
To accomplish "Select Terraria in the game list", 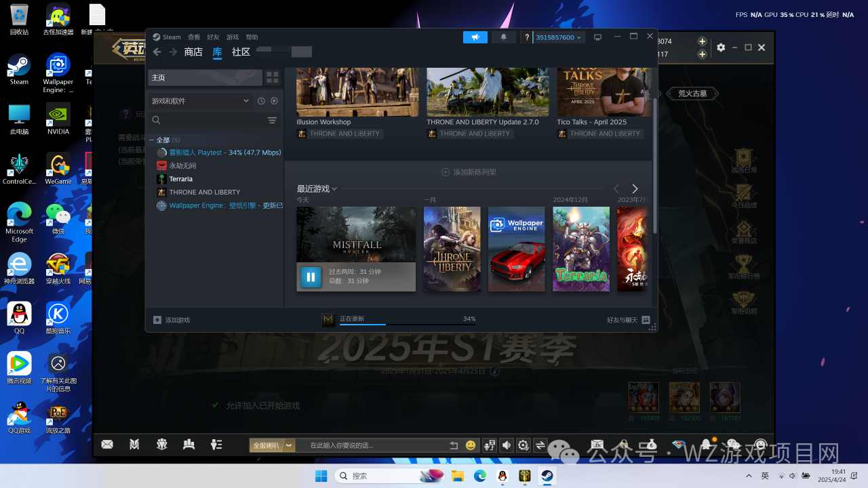I will (x=180, y=179).
